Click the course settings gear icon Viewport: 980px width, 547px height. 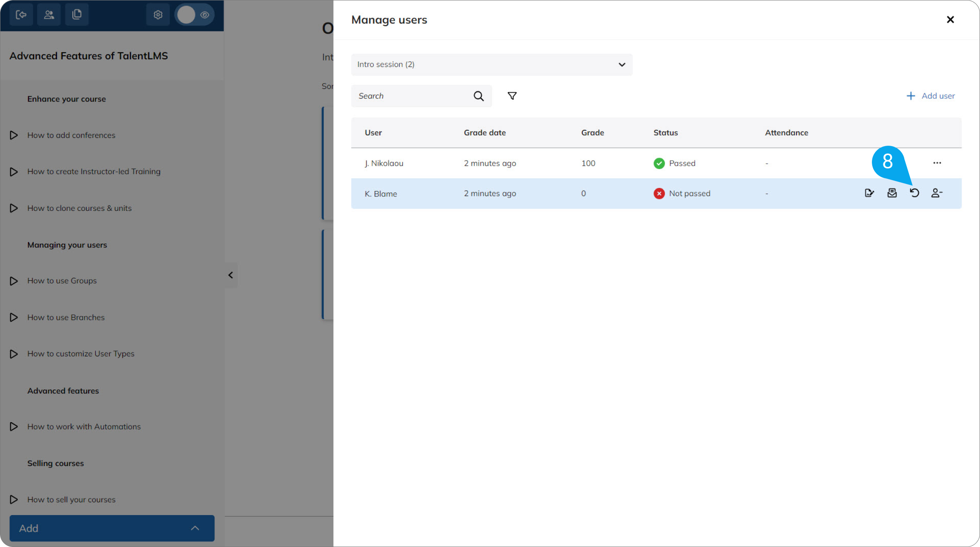click(x=158, y=15)
